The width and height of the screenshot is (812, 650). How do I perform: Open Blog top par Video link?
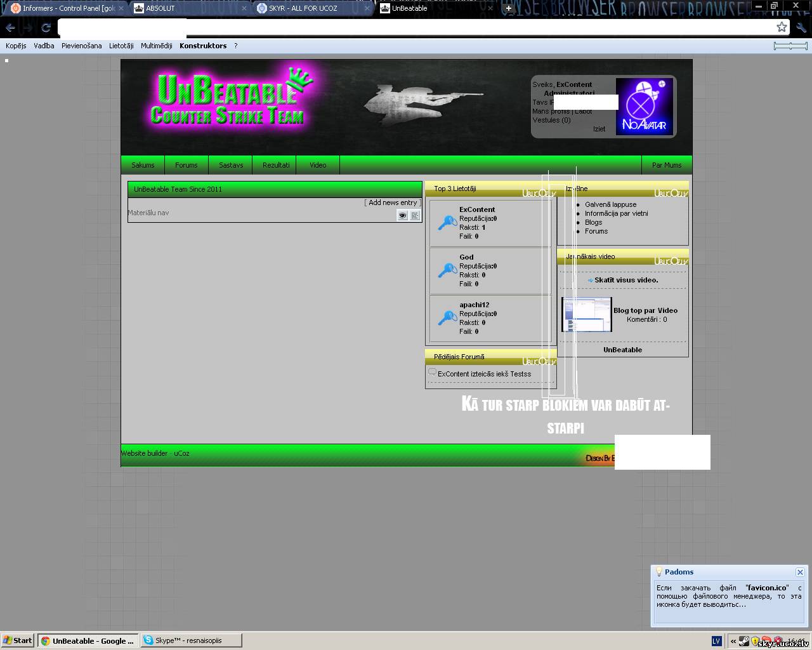pos(645,310)
